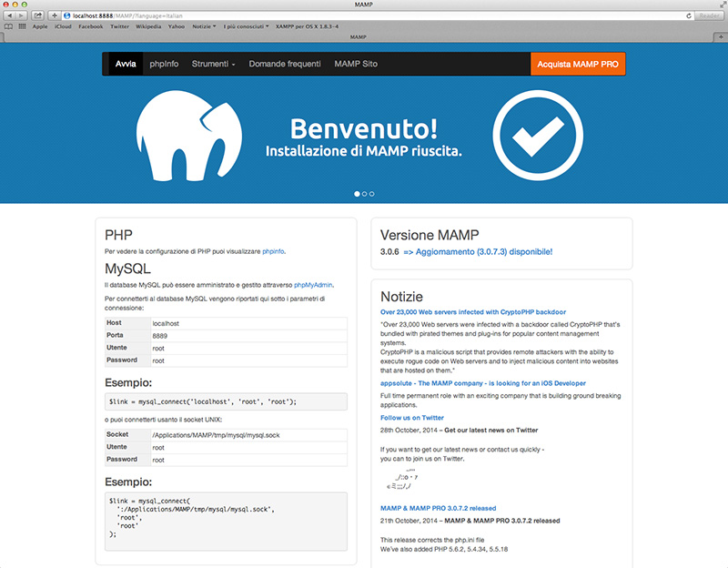Click the Socket path mysql.sock value

216,435
